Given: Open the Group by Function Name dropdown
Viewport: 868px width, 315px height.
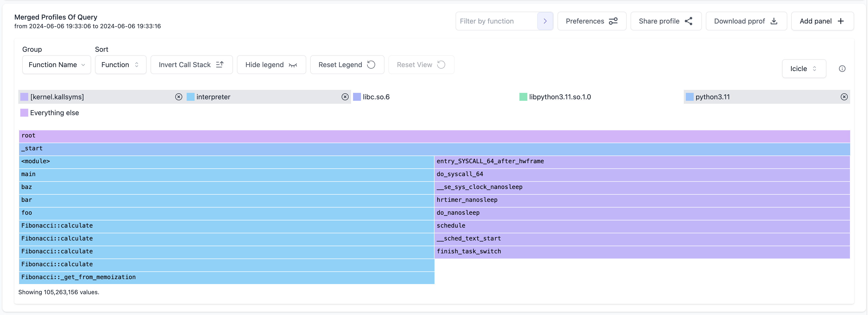Looking at the screenshot, I should coord(56,64).
